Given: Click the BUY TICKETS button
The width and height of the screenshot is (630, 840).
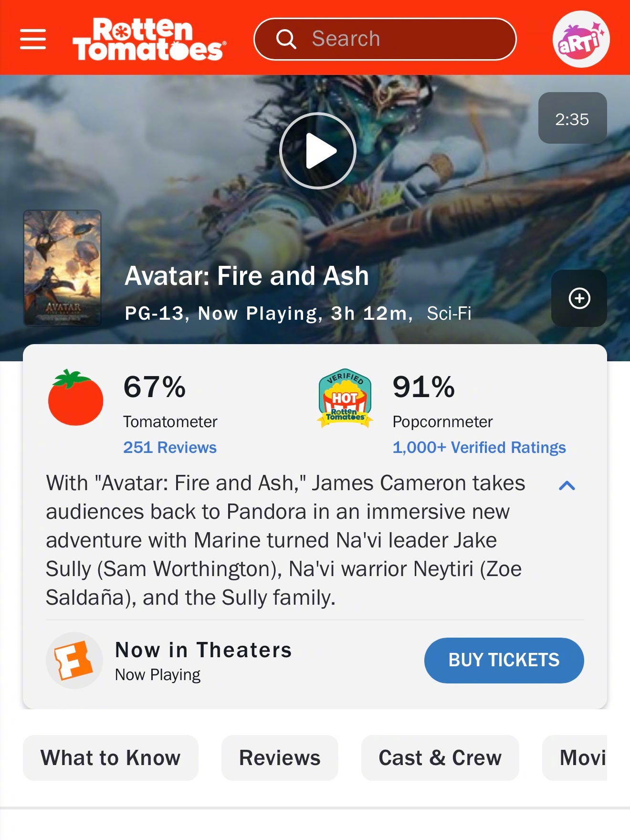Looking at the screenshot, I should [x=504, y=661].
